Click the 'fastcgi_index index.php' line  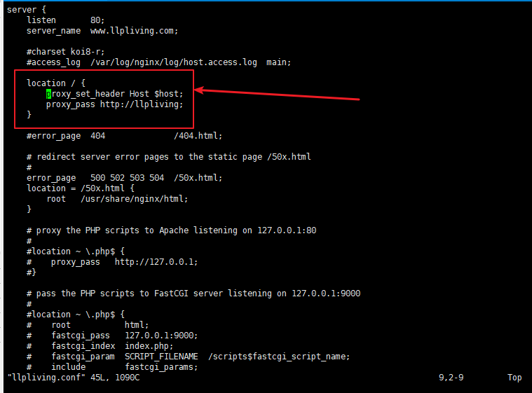coord(116,346)
